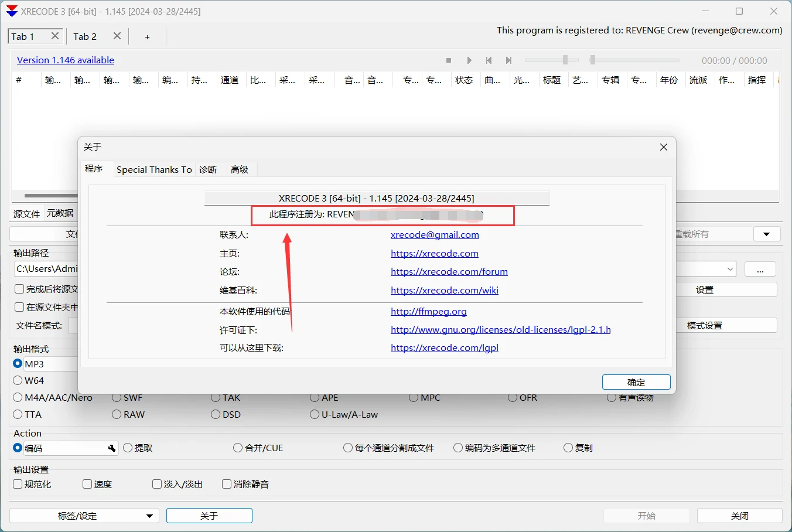Select the U-Law/A-Law output format
The image size is (792, 532).
pyautogui.click(x=315, y=414)
